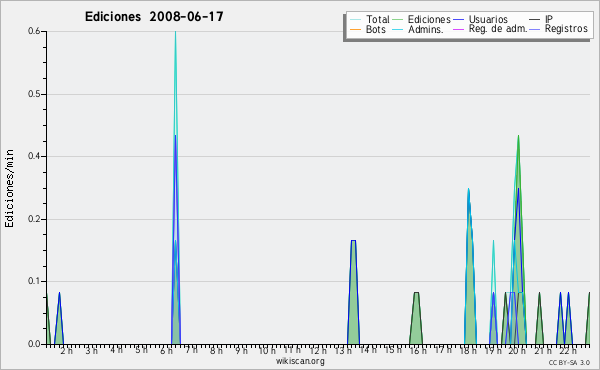Select the 'Reg. de adm.' legend entry
The width and height of the screenshot is (600, 370).
pyautogui.click(x=490, y=29)
